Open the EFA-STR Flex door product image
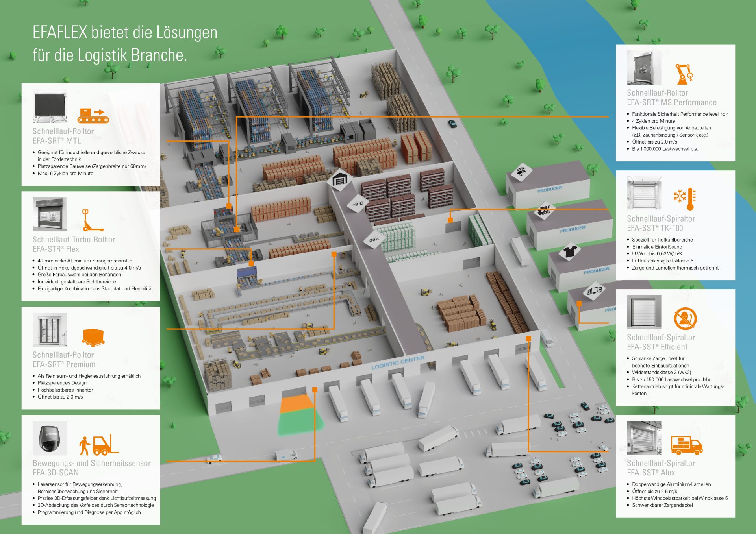Image resolution: width=756 pixels, height=534 pixels. coord(50,214)
